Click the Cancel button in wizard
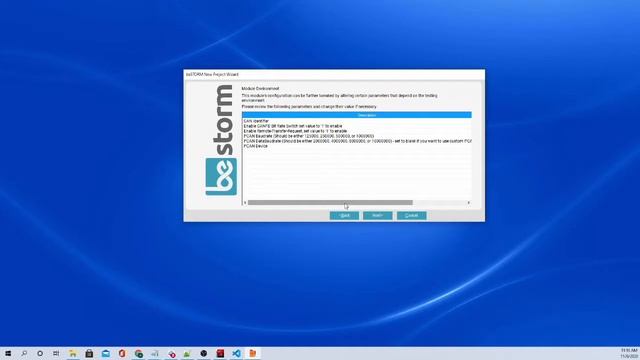The image size is (640, 360). click(411, 216)
